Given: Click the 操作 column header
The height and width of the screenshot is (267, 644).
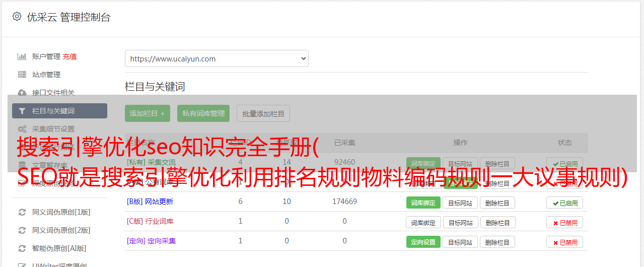Looking at the screenshot, I should click(461, 143).
